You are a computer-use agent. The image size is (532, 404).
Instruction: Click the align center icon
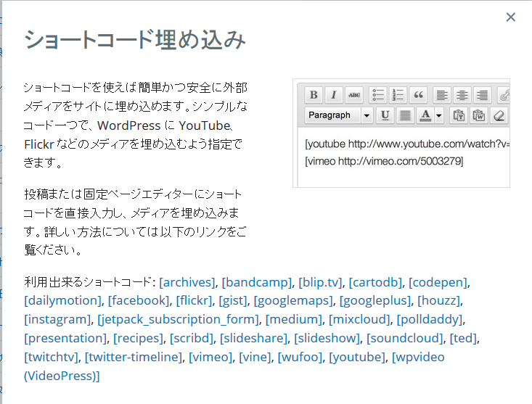pos(462,95)
